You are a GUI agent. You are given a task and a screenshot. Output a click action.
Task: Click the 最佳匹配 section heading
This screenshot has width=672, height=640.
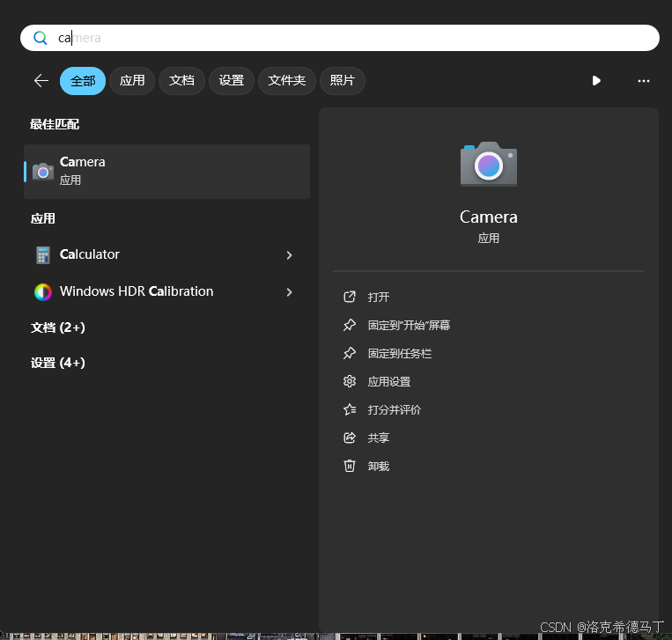(55, 124)
